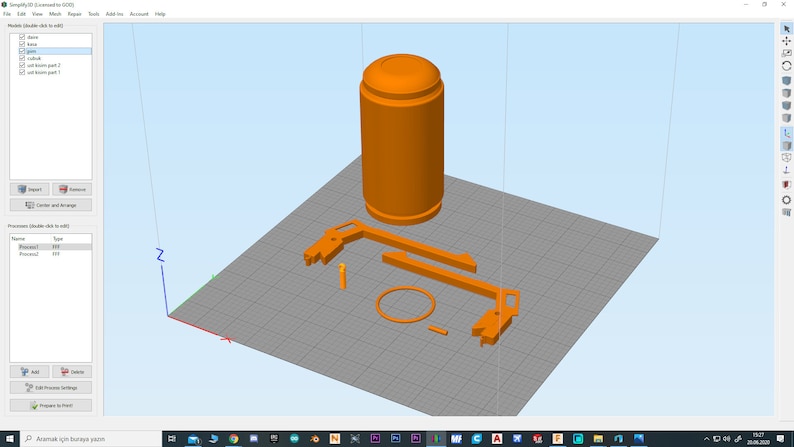Open the volume control in system tray

coord(727,439)
